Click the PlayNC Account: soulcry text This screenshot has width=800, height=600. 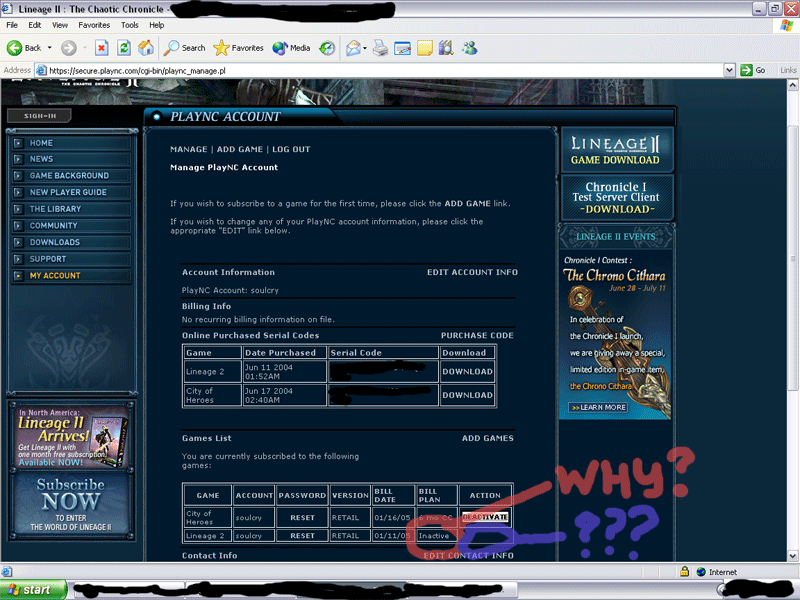click(230, 290)
